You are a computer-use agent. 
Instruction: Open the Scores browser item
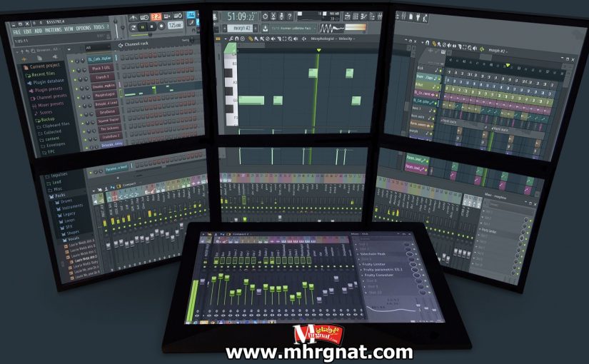[x=43, y=112]
